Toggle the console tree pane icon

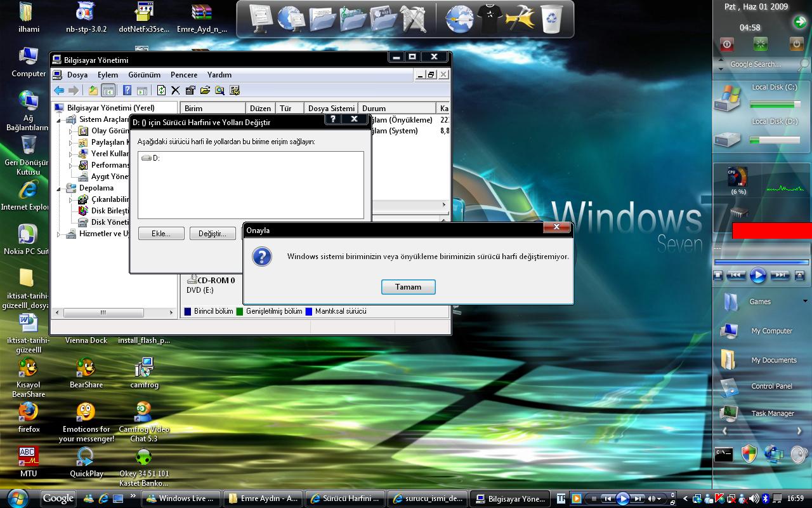[x=108, y=90]
